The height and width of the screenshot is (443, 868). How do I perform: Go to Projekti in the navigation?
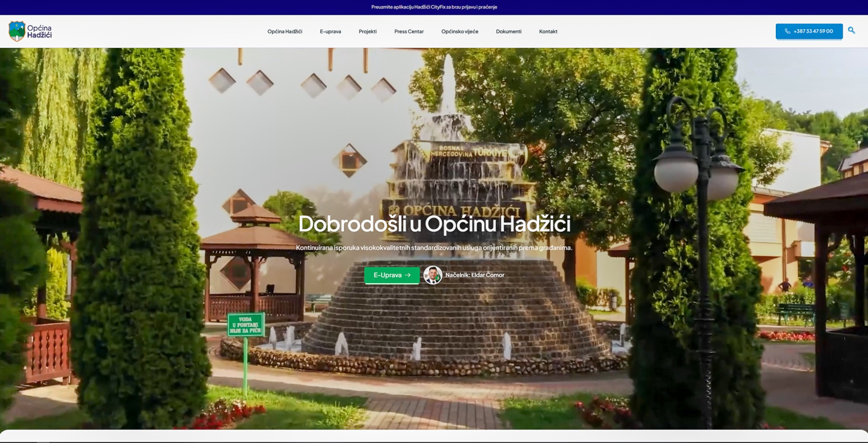point(367,32)
